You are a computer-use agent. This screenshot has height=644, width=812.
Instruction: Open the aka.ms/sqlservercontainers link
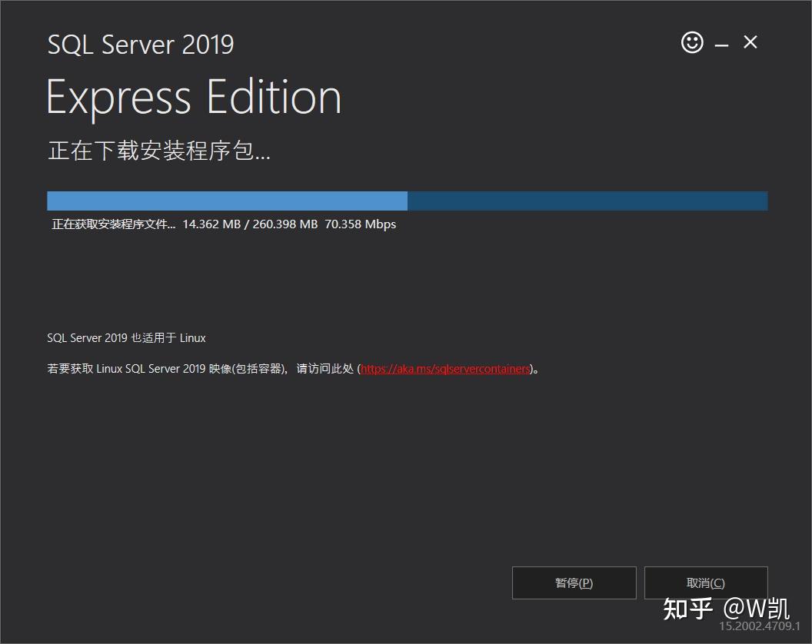click(x=445, y=369)
